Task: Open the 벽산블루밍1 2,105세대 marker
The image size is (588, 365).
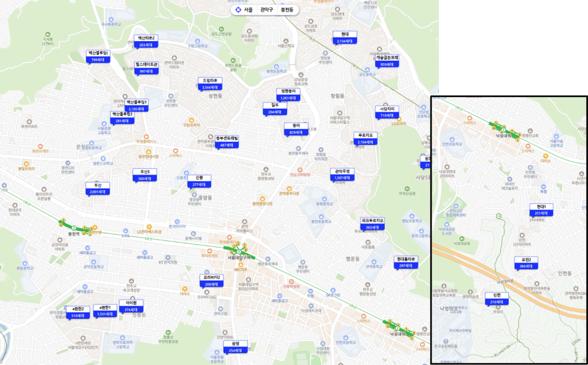Action: pyautogui.click(x=136, y=105)
